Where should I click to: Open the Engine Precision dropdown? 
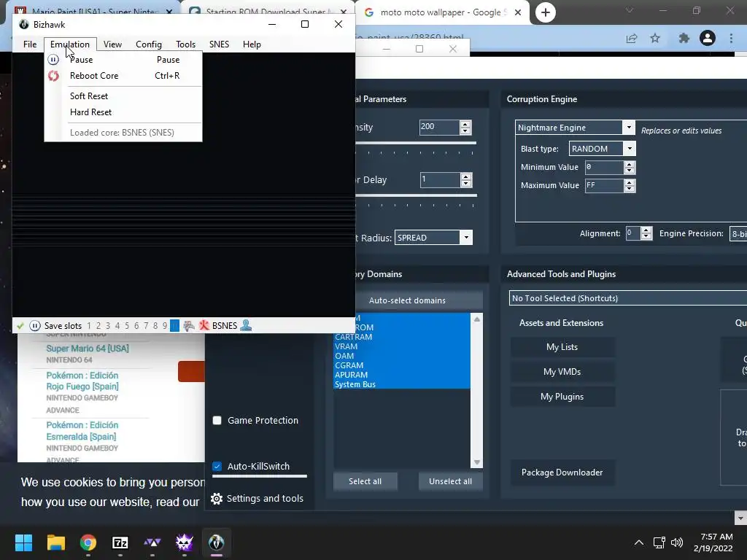click(x=738, y=234)
